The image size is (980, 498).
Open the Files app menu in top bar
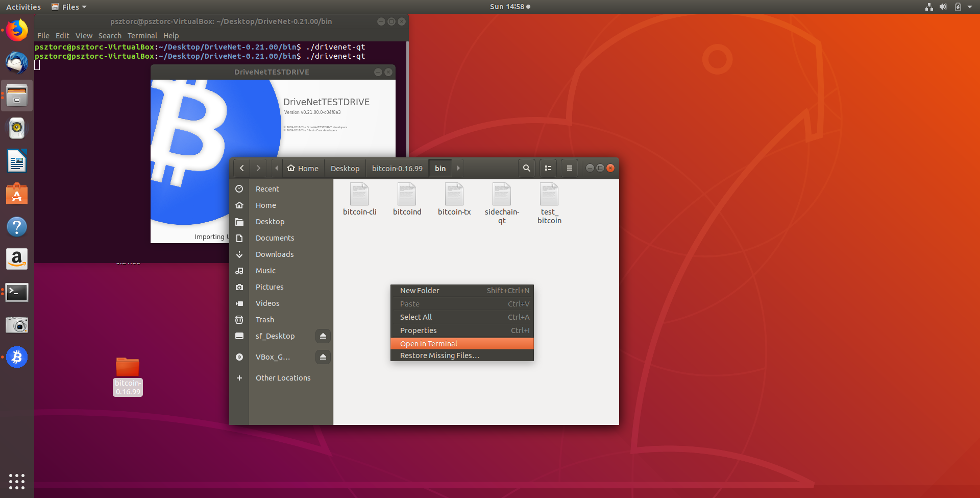[69, 7]
